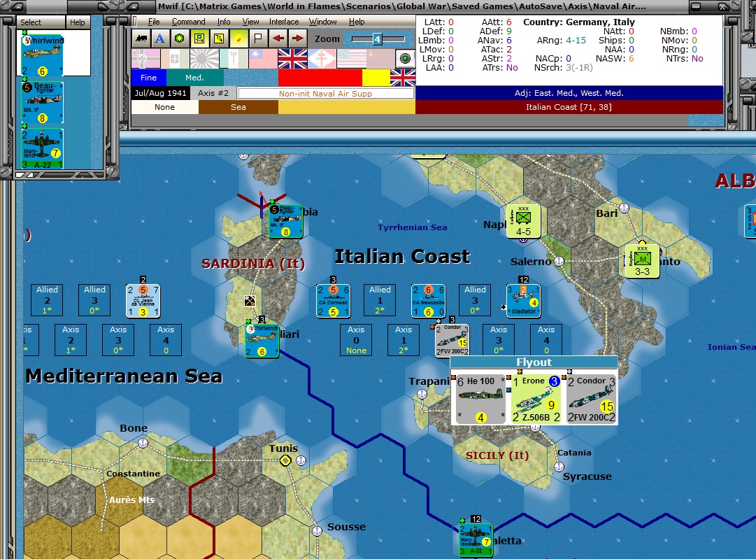Select Beaufighter thumbnail in units panel
This screenshot has width=756, height=559.
click(x=43, y=101)
